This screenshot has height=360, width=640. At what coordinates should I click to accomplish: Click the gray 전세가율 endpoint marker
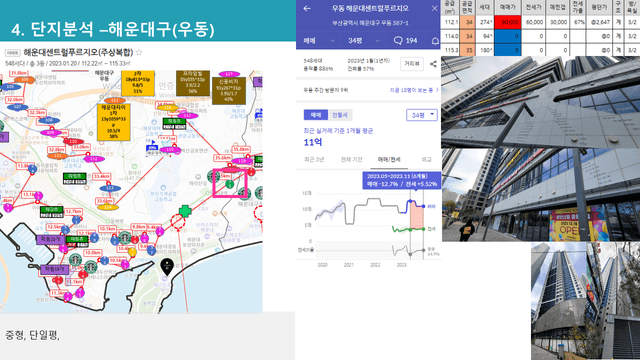click(423, 250)
